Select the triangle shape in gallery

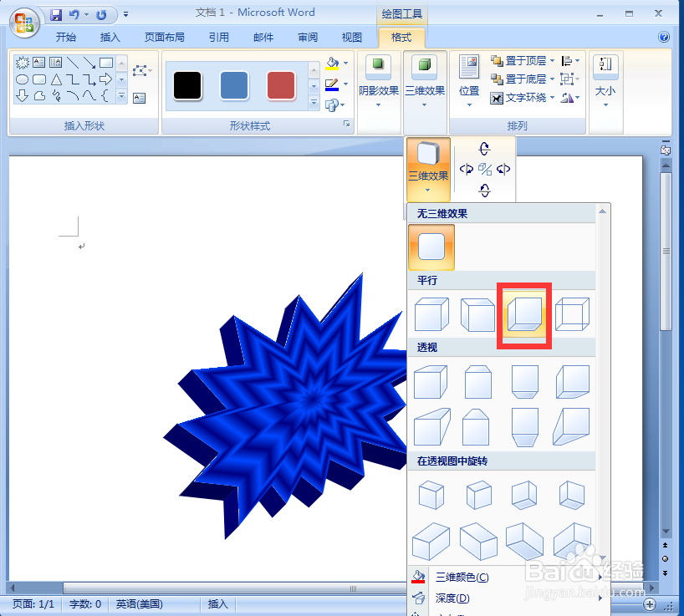click(56, 79)
